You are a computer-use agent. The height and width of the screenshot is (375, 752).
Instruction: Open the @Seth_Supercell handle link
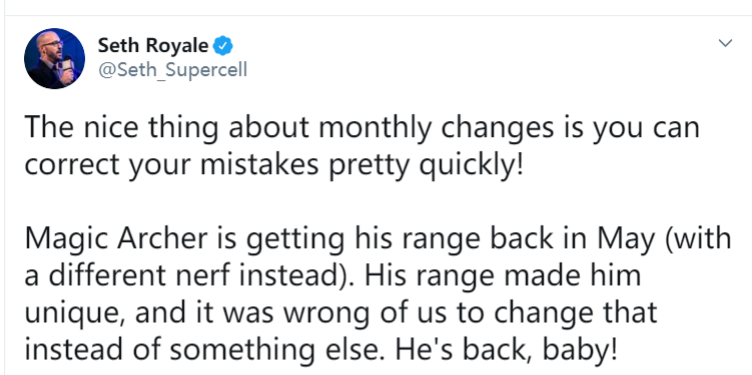tap(173, 70)
